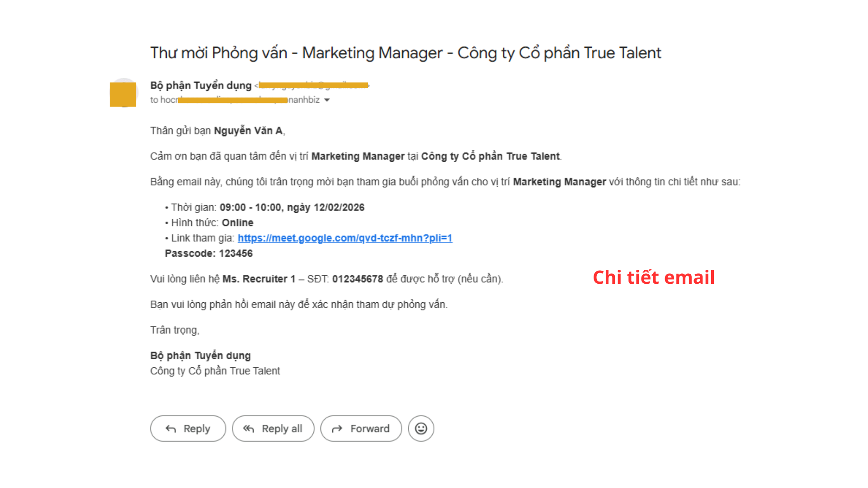
Task: Click the curved Reply arrow icon
Action: coord(171,429)
